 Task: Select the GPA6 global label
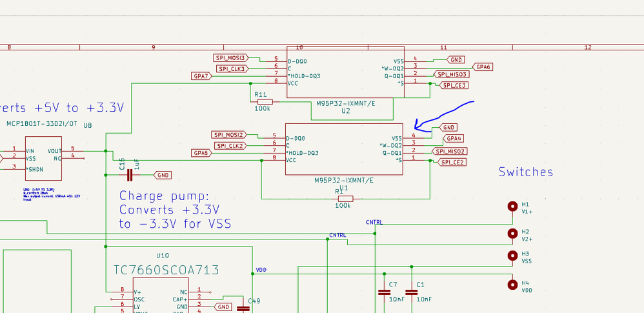coord(482,66)
